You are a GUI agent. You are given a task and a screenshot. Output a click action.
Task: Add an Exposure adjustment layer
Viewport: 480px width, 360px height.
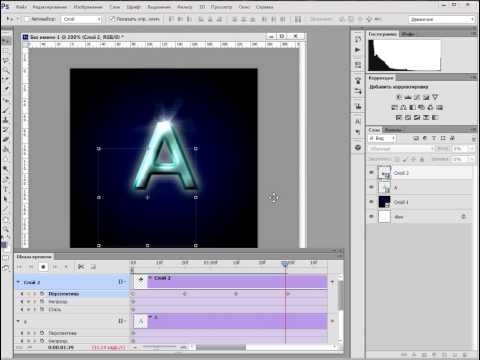pos(426,97)
